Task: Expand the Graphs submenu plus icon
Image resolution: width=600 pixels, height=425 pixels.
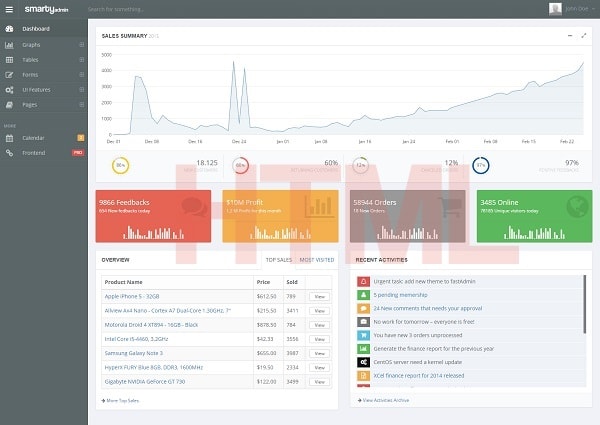Action: coord(82,45)
